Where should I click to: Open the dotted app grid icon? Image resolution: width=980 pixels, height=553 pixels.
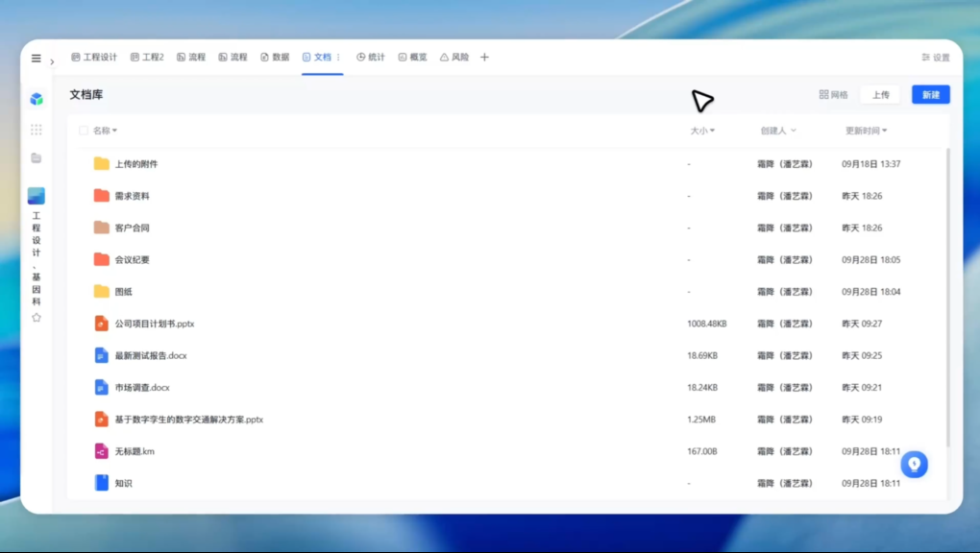pyautogui.click(x=37, y=130)
